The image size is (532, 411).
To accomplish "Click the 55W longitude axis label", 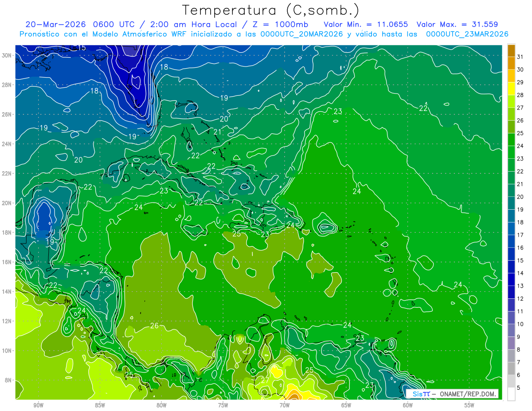I will pyautogui.click(x=469, y=405).
